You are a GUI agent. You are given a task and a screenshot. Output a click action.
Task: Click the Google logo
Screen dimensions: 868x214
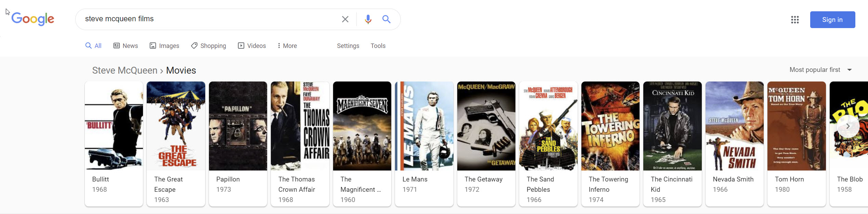[x=33, y=19]
